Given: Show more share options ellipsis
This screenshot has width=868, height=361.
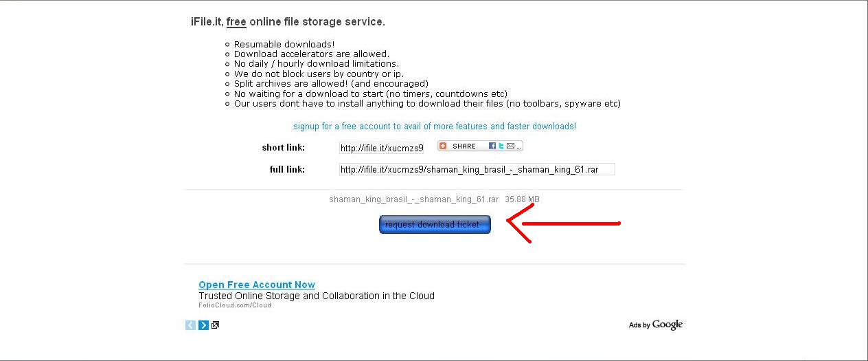Looking at the screenshot, I should (x=518, y=146).
